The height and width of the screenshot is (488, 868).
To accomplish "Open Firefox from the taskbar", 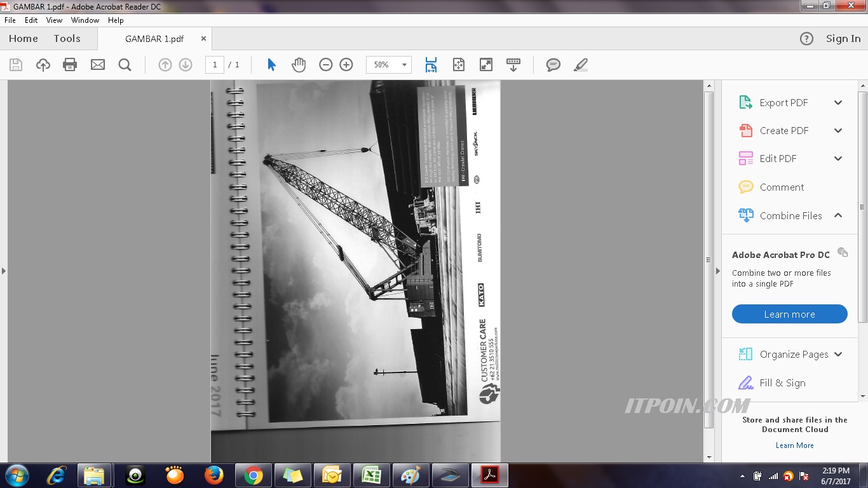I will 214,475.
